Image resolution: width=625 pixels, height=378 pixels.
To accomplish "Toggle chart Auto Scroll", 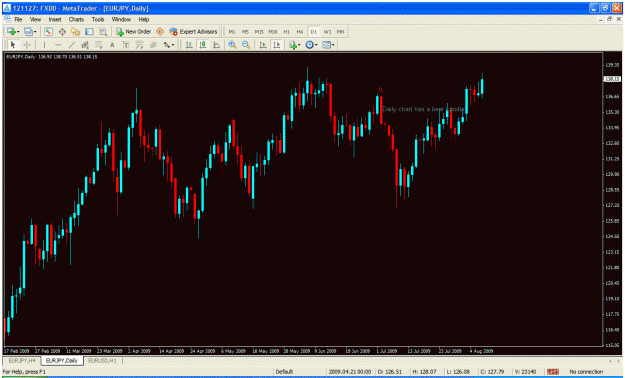I will pyautogui.click(x=263, y=45).
